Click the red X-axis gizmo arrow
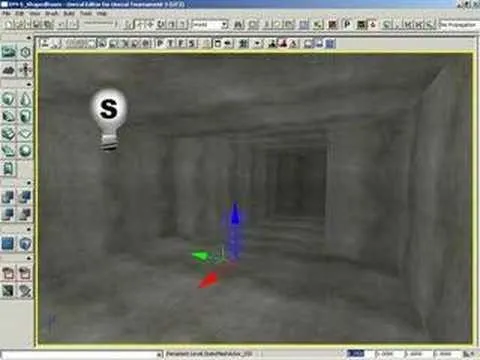 pos(208,279)
